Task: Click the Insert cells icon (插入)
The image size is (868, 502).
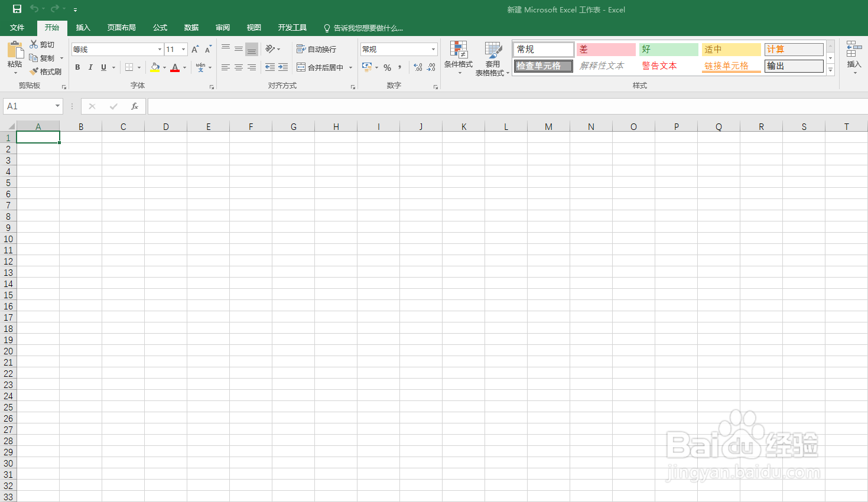Action: click(854, 57)
